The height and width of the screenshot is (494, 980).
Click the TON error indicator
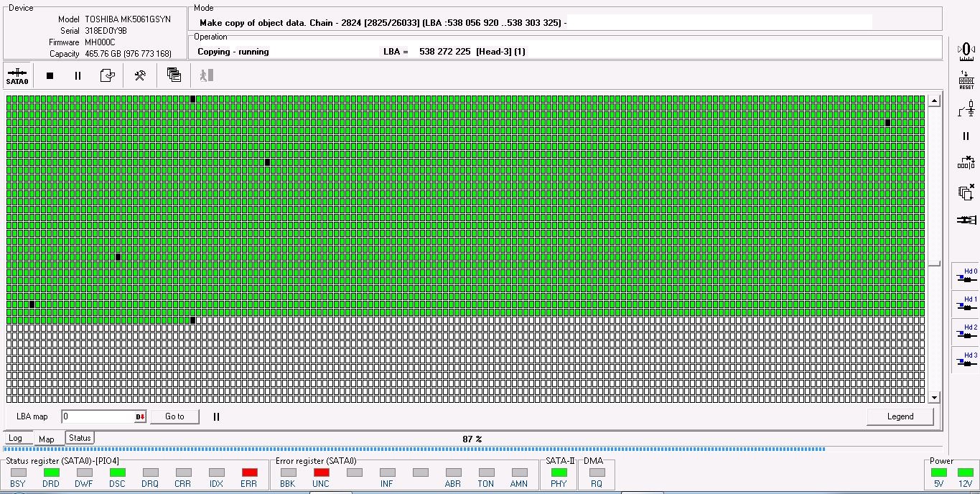coord(486,472)
